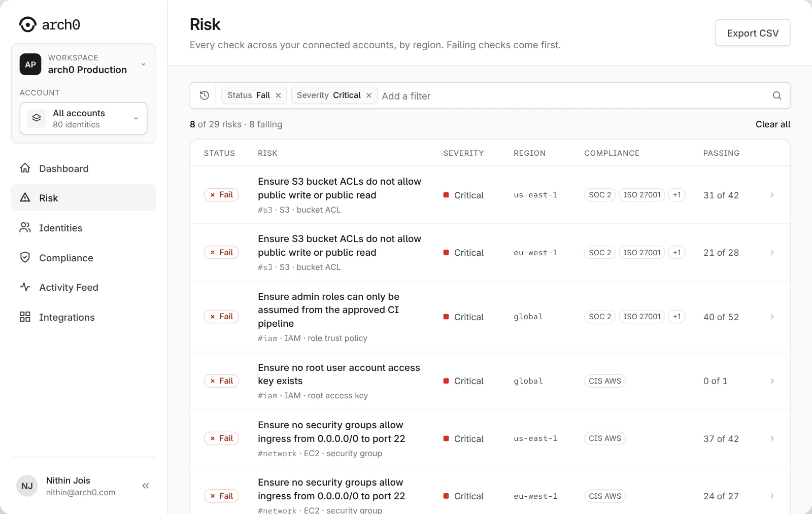The height and width of the screenshot is (514, 812).
Task: Click 'Ensure no root user account access key exists'
Action: (339, 374)
